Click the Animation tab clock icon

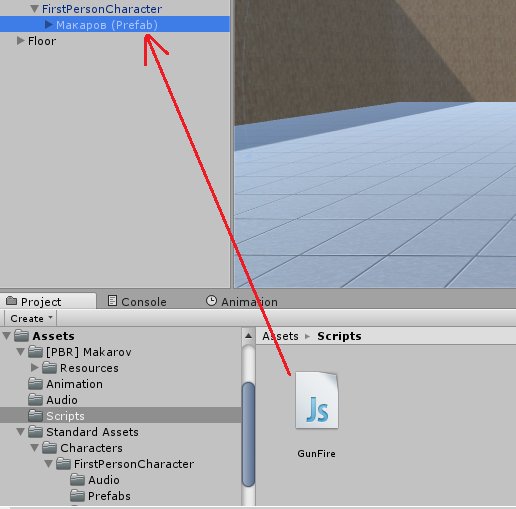coord(211,301)
